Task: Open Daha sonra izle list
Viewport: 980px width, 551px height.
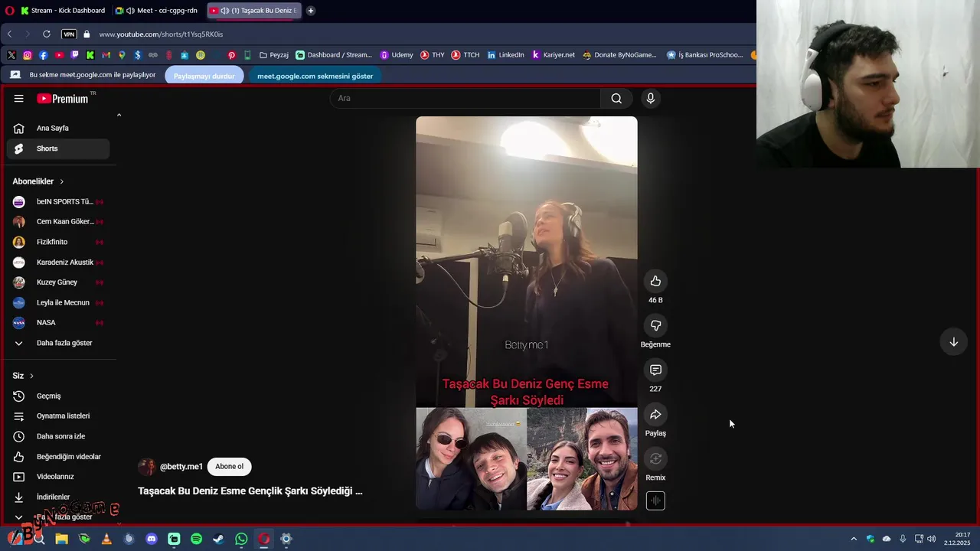Action: click(x=58, y=436)
